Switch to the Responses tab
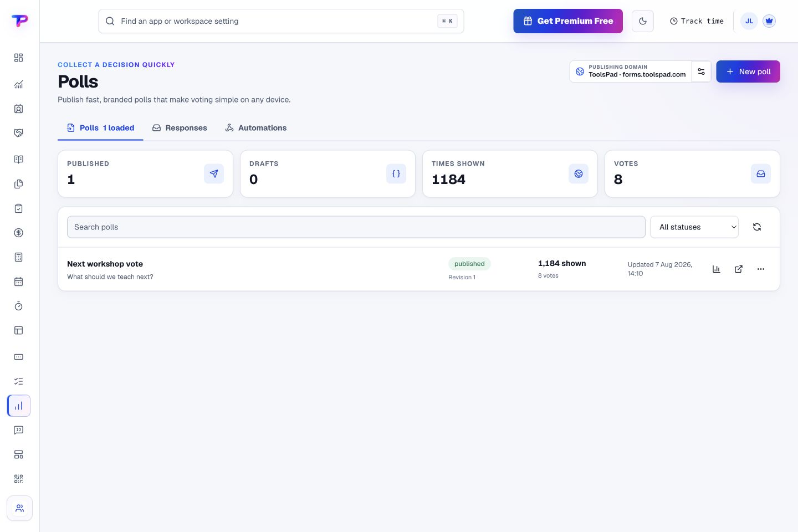This screenshot has width=798, height=532. [180, 128]
